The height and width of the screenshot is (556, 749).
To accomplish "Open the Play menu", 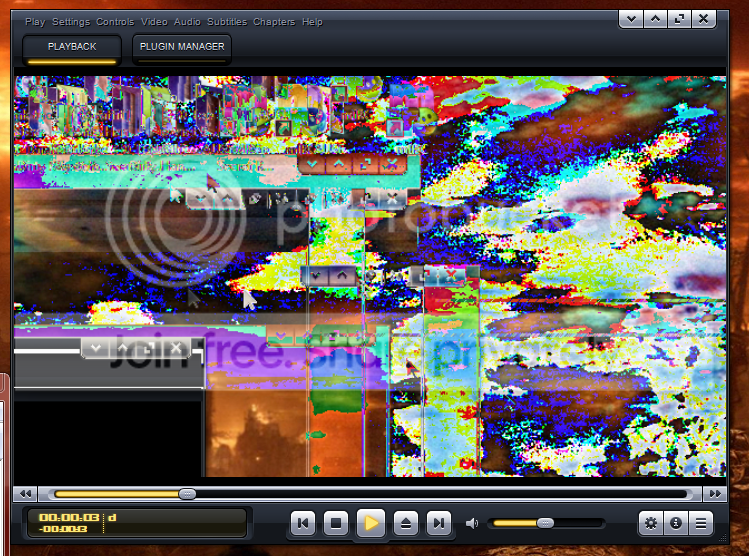I will pyautogui.click(x=35, y=22).
